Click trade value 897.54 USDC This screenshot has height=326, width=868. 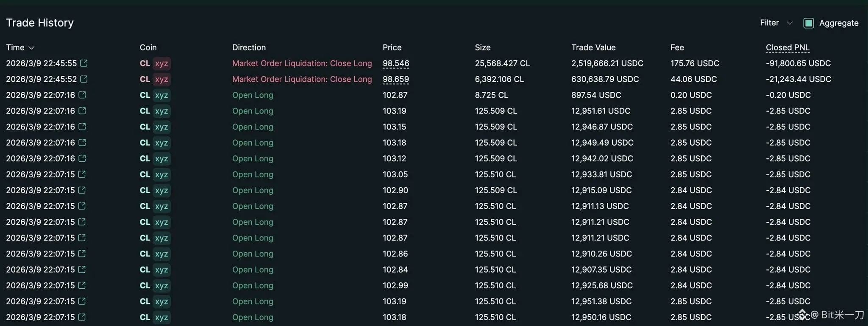596,95
